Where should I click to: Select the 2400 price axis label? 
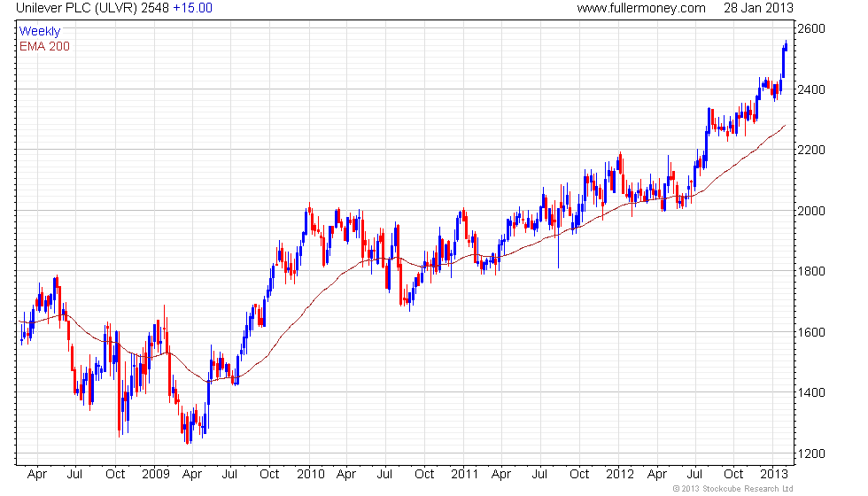[811, 89]
